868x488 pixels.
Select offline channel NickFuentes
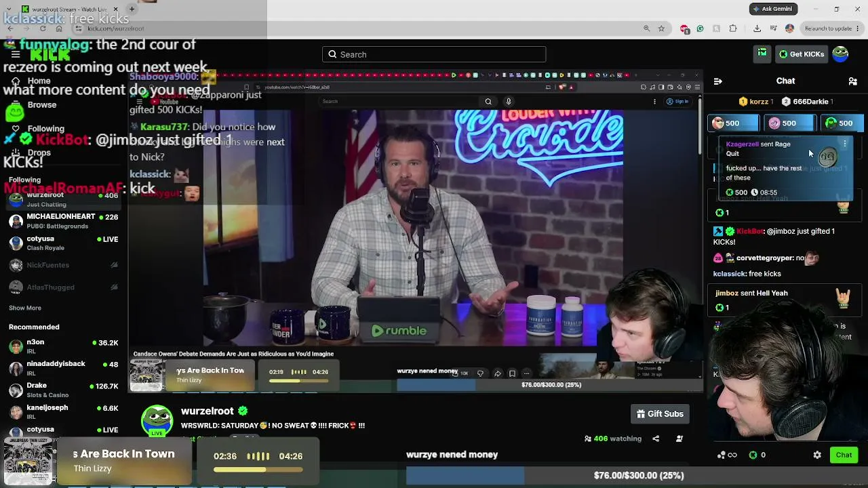[x=64, y=266]
